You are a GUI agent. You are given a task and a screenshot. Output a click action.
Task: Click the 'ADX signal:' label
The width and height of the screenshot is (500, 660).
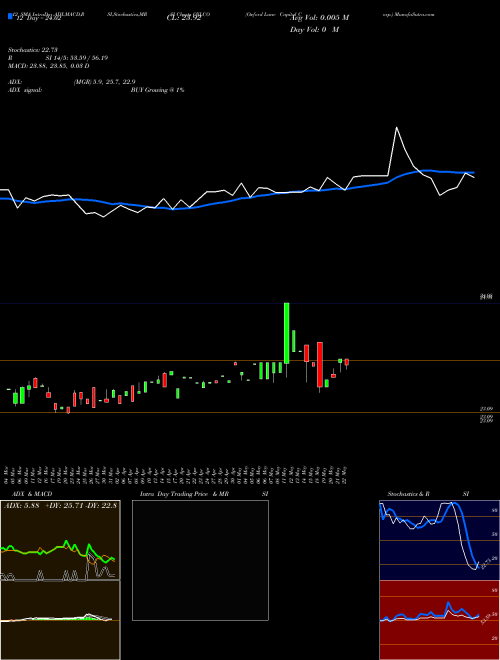[x=25, y=90]
